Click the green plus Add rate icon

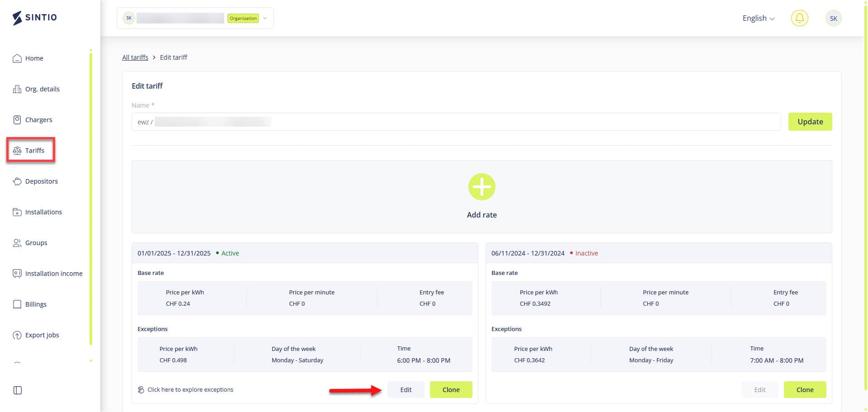(481, 187)
